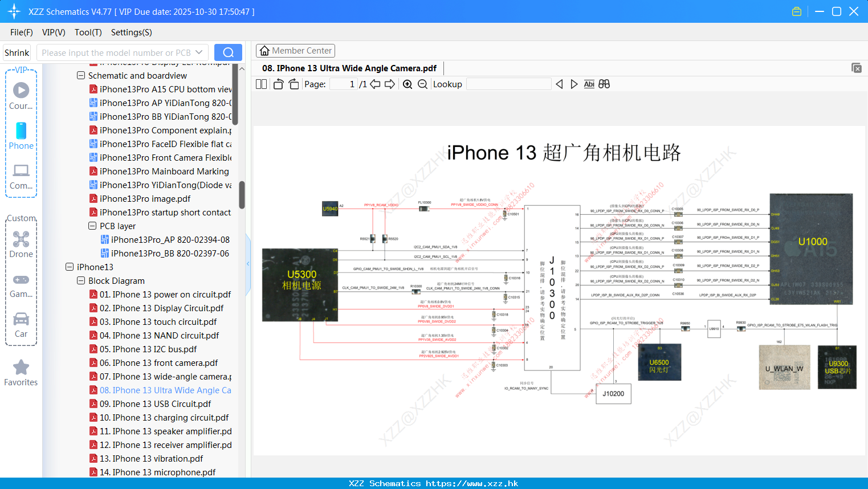The width and height of the screenshot is (868, 489).
Task: Open the VIP(V) menu
Action: (54, 32)
